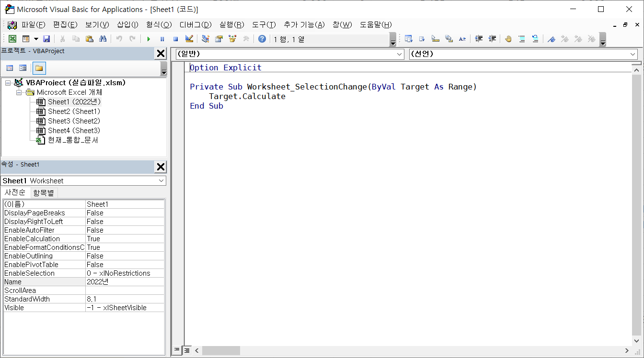Collapse the VBAProject (실습파일.xlsm) node
Image resolution: width=644 pixels, height=358 pixels.
(x=8, y=83)
